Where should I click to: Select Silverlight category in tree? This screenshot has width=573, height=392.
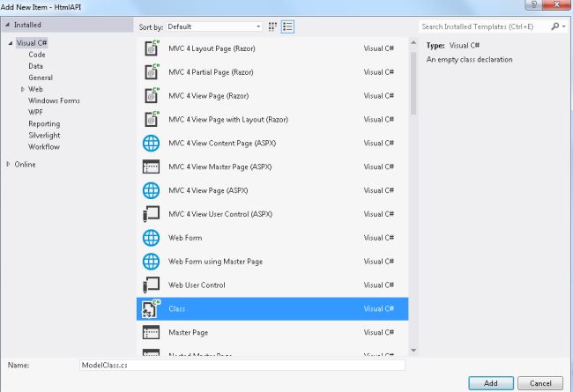(x=44, y=135)
